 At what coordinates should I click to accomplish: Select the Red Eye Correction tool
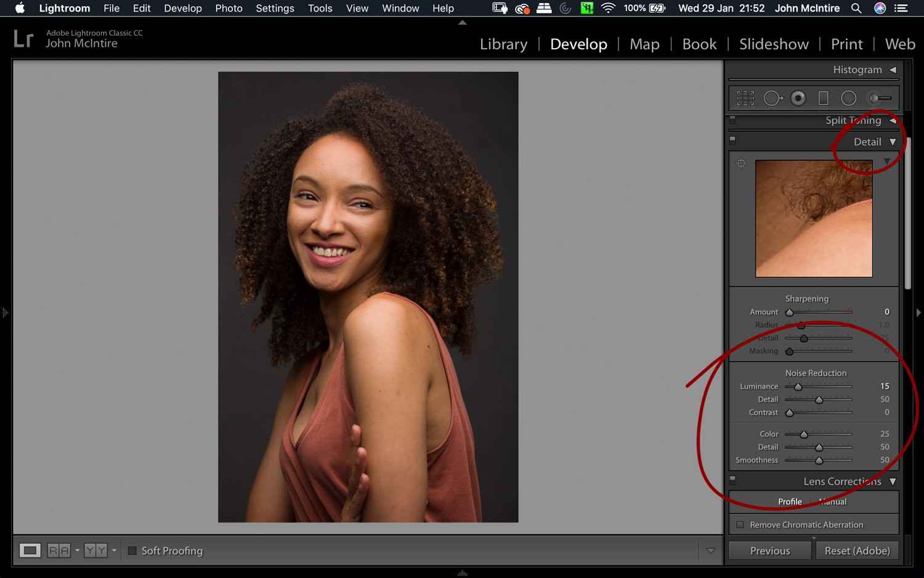click(798, 97)
